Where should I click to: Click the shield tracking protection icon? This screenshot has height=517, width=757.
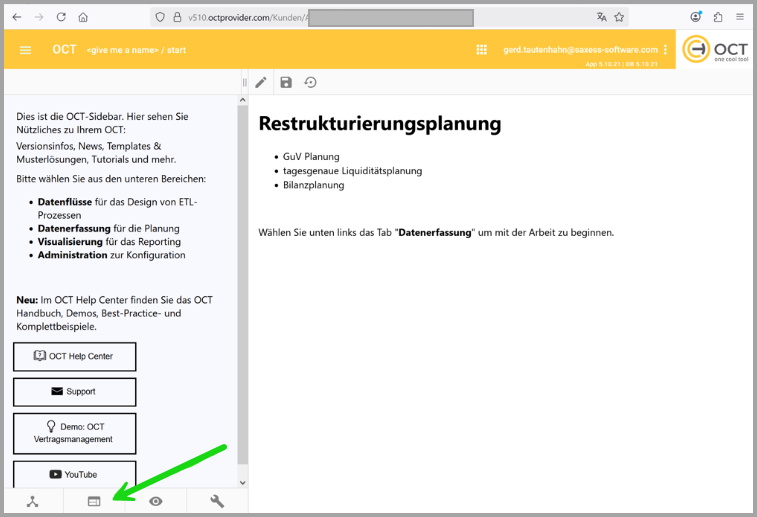(x=160, y=17)
